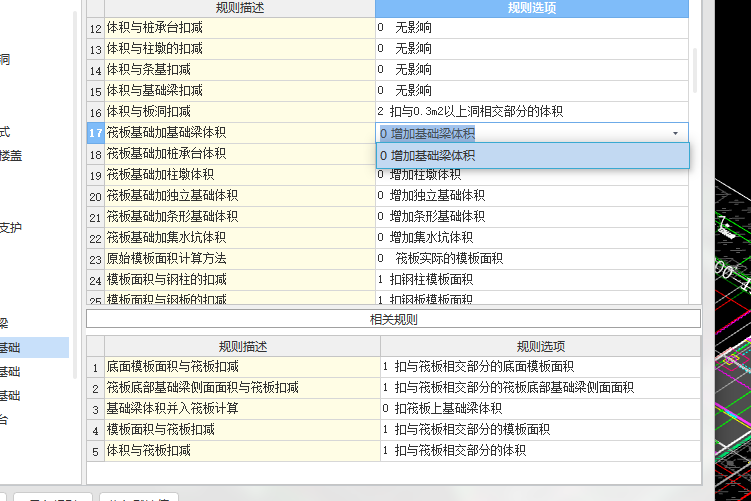Click the '无影响' option of row 14

coord(532,70)
